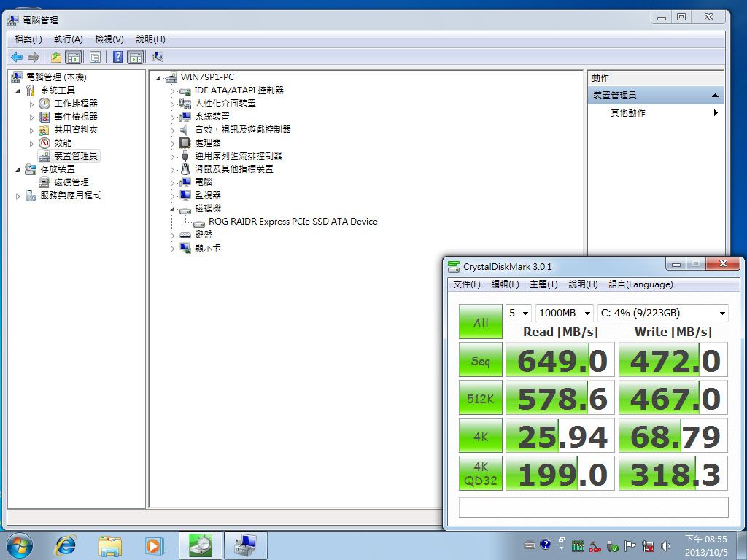This screenshot has width=747, height=560.
Task: Select 監視器 device category
Action: coord(208,195)
